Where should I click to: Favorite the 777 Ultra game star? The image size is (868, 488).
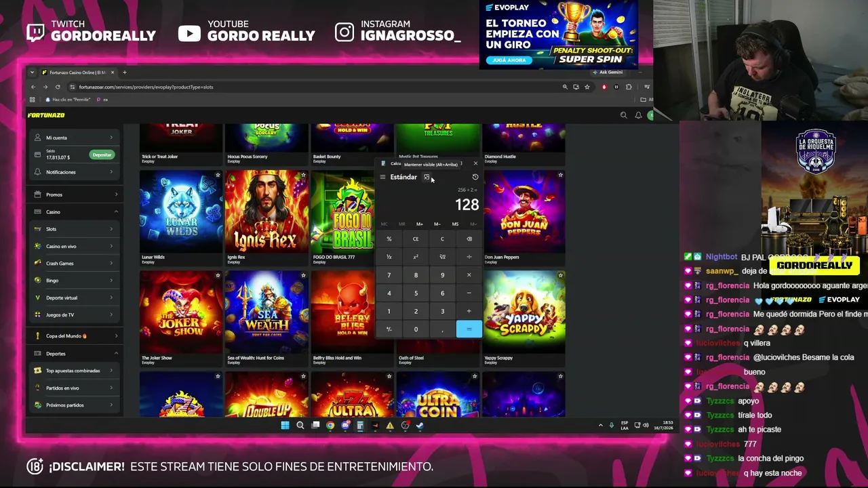point(389,376)
